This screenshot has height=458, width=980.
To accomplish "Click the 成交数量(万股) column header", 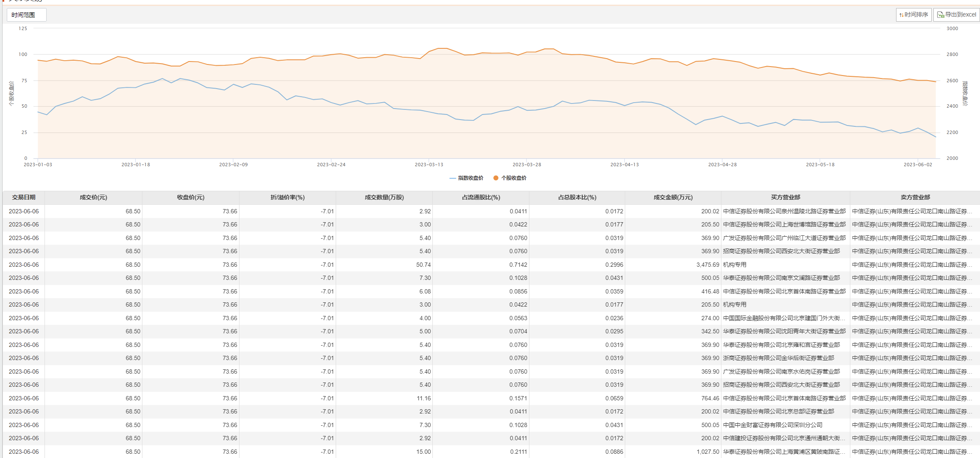I will click(x=384, y=198).
